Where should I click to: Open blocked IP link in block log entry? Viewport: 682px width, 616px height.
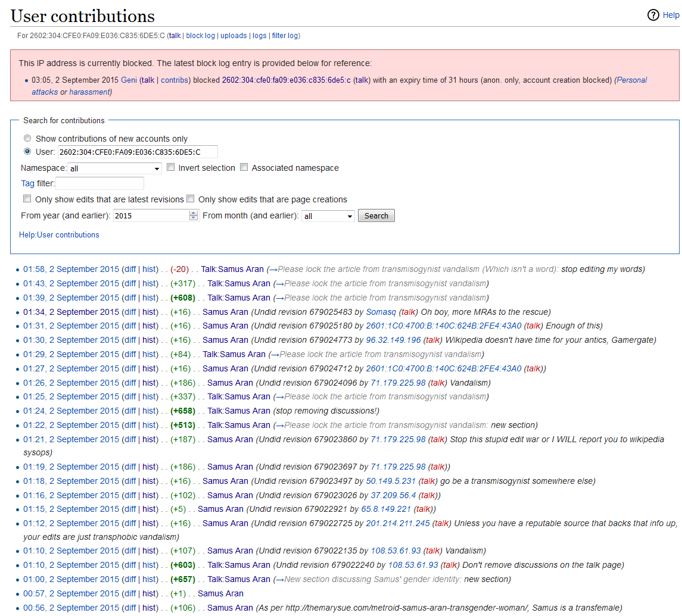(286, 80)
